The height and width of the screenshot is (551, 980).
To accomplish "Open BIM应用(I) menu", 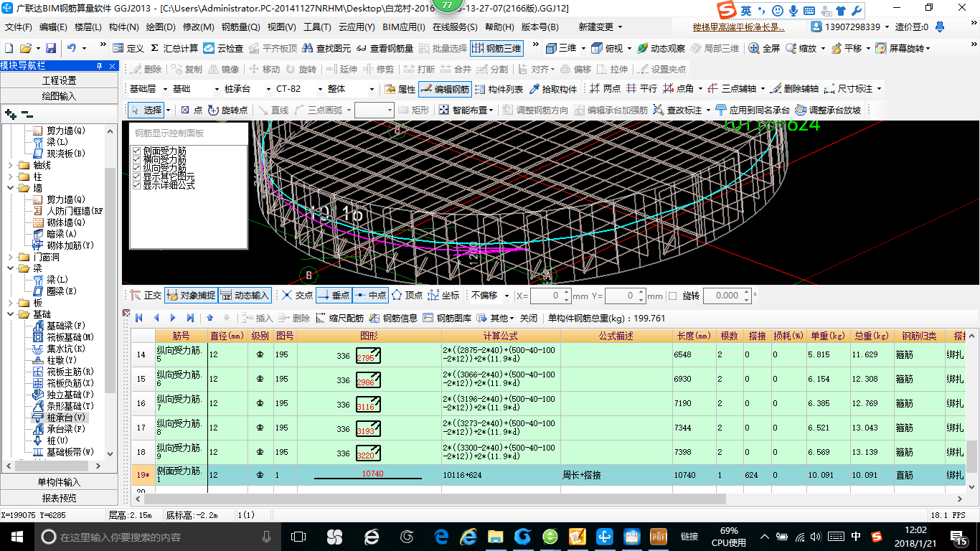I will point(404,27).
